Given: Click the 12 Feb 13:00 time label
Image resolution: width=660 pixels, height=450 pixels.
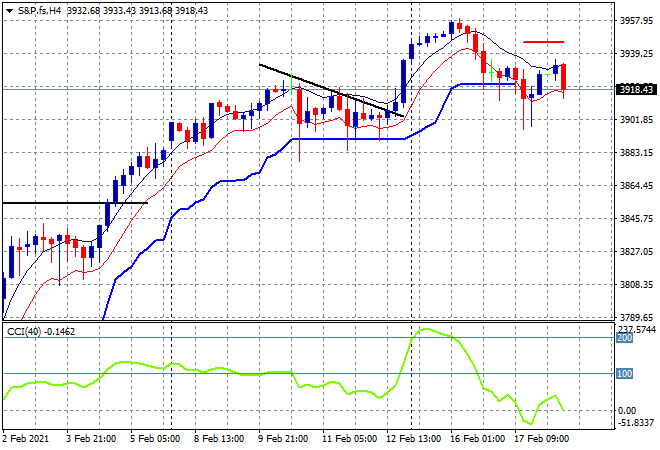Looking at the screenshot, I should [x=413, y=439].
